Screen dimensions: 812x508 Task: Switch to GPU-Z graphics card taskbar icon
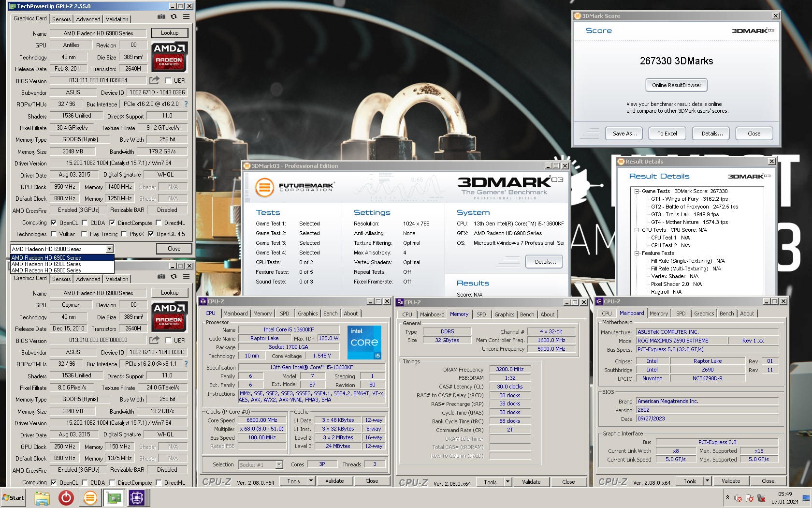click(x=114, y=498)
